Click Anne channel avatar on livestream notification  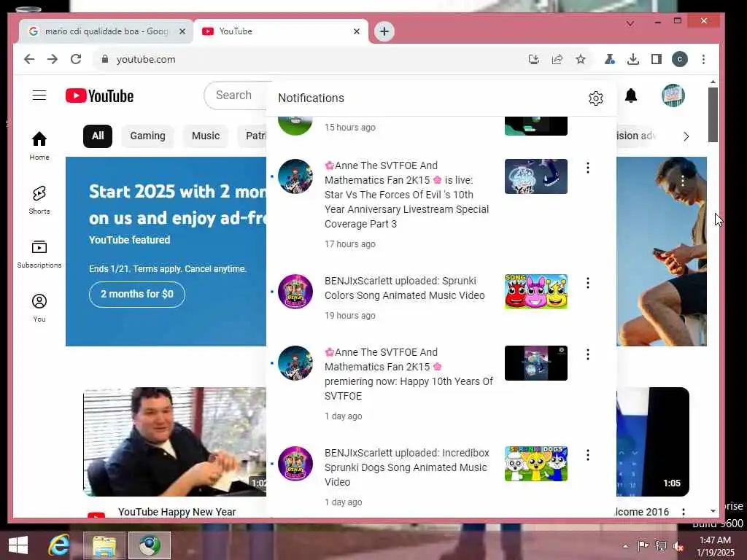(x=295, y=176)
